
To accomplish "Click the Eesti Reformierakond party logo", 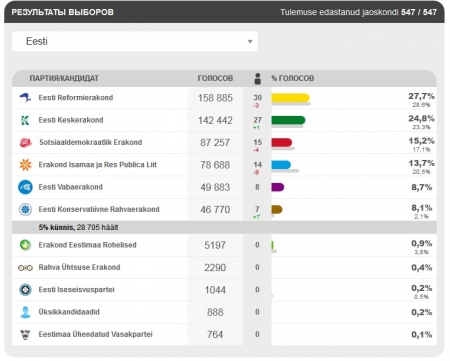I will click(x=25, y=98).
